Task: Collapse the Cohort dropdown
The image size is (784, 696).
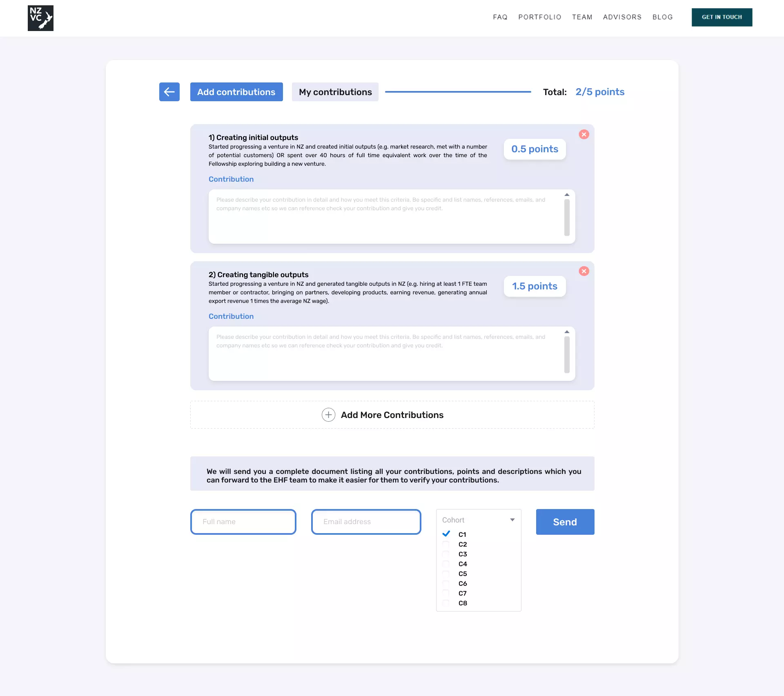Action: pyautogui.click(x=512, y=520)
